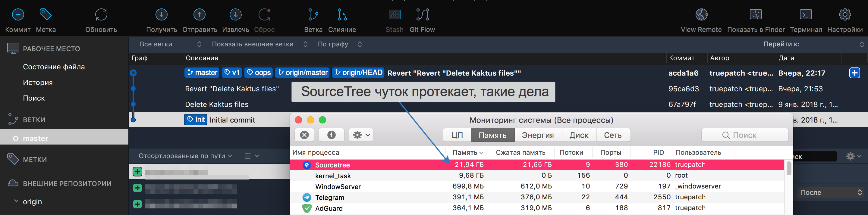Open Показать внешние ветки dropdown

click(x=259, y=44)
